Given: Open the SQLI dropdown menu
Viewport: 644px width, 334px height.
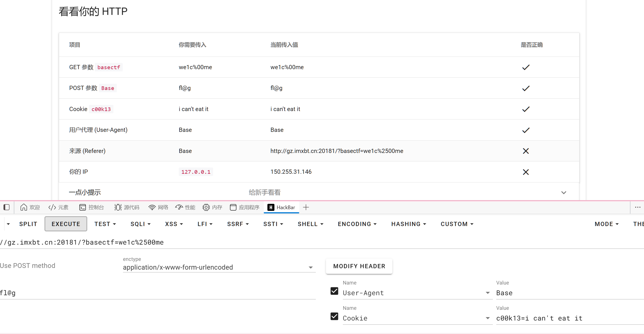Looking at the screenshot, I should pos(140,224).
